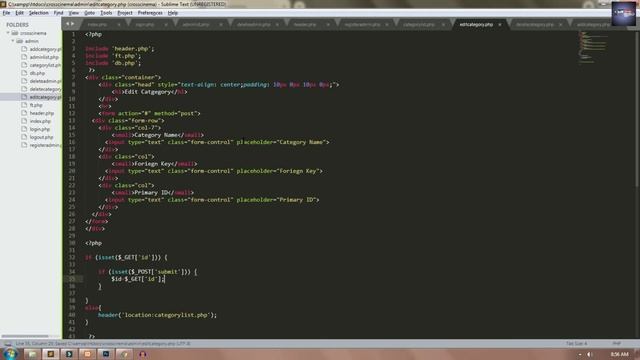This screenshot has height=360, width=640.
Task: Show previous tabs with left tab arrow
Action: pyautogui.click(x=68, y=24)
